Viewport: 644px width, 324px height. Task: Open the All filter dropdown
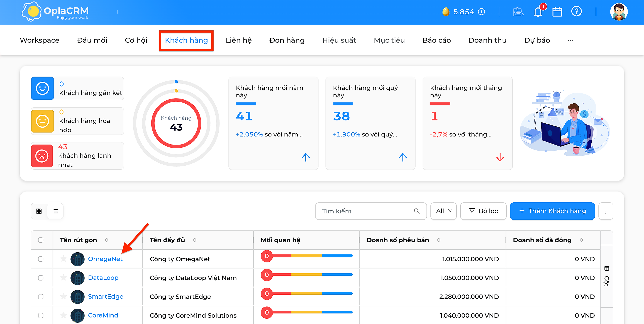click(444, 211)
